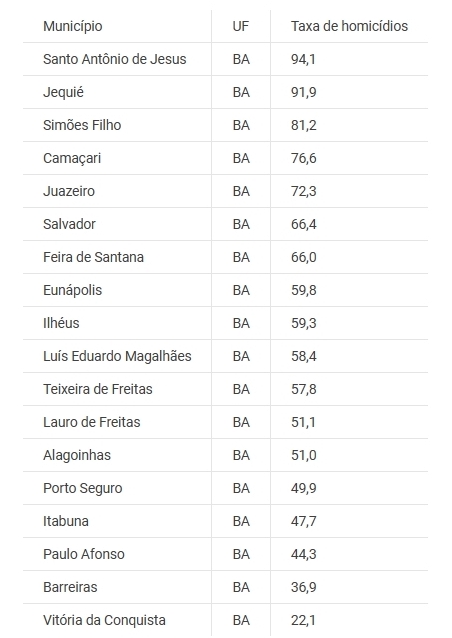Select the Camaçari row name
Image resolution: width=452 pixels, height=638 pixels.
tap(72, 158)
